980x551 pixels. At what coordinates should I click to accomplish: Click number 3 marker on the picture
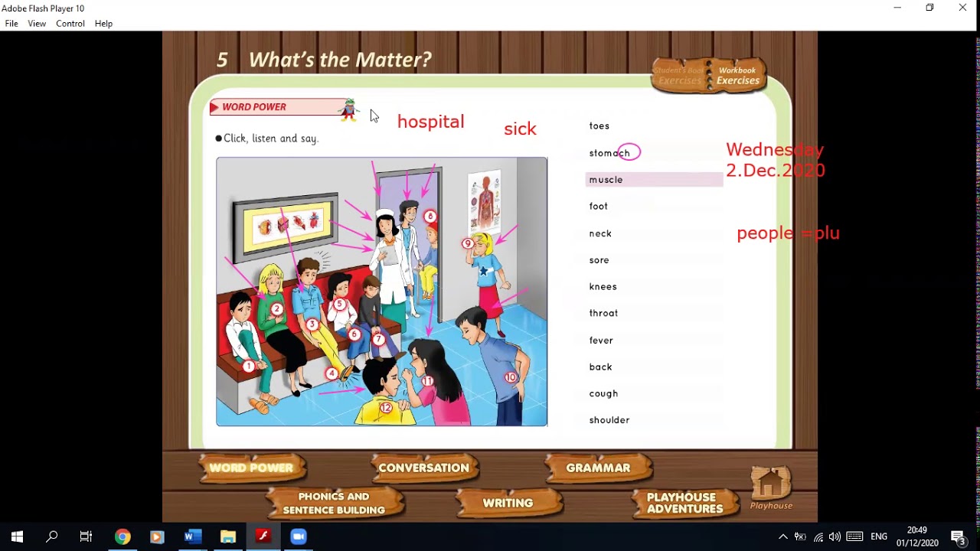coord(312,325)
